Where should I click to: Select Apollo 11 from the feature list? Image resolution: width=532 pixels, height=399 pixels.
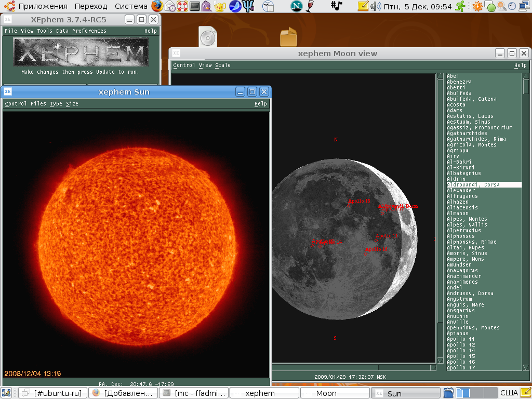(x=461, y=339)
